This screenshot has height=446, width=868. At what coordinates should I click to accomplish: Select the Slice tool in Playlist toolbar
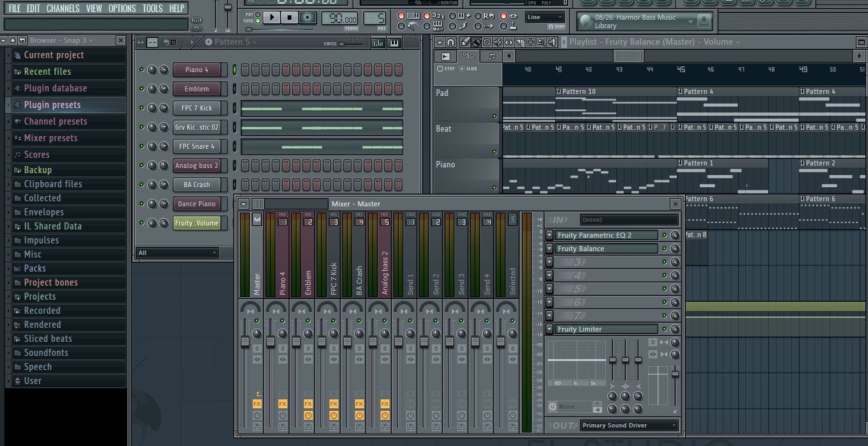520,42
